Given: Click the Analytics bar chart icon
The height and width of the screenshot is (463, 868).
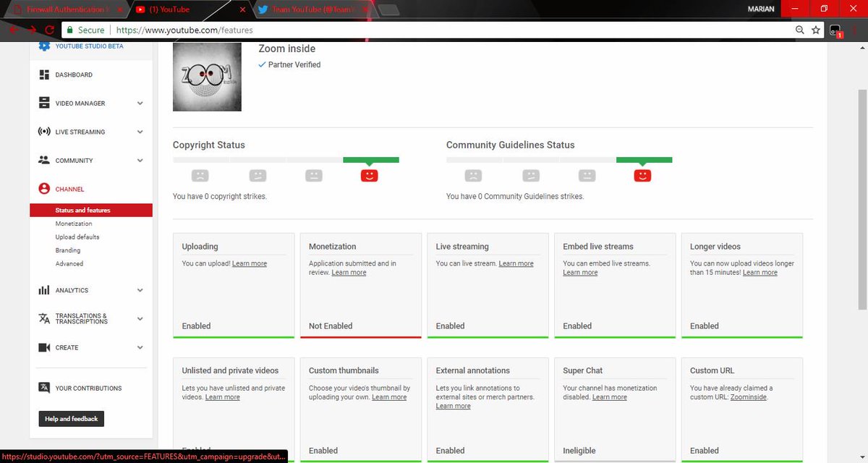Looking at the screenshot, I should pos(44,290).
